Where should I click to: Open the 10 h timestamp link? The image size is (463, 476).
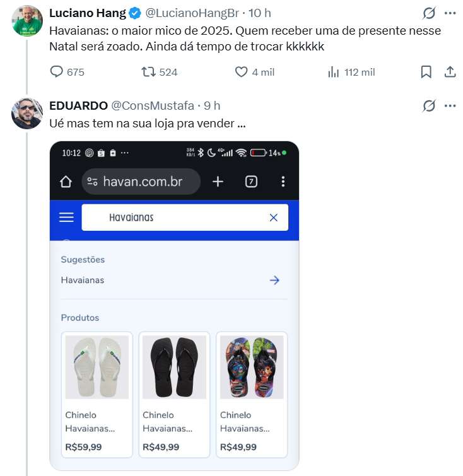(260, 13)
